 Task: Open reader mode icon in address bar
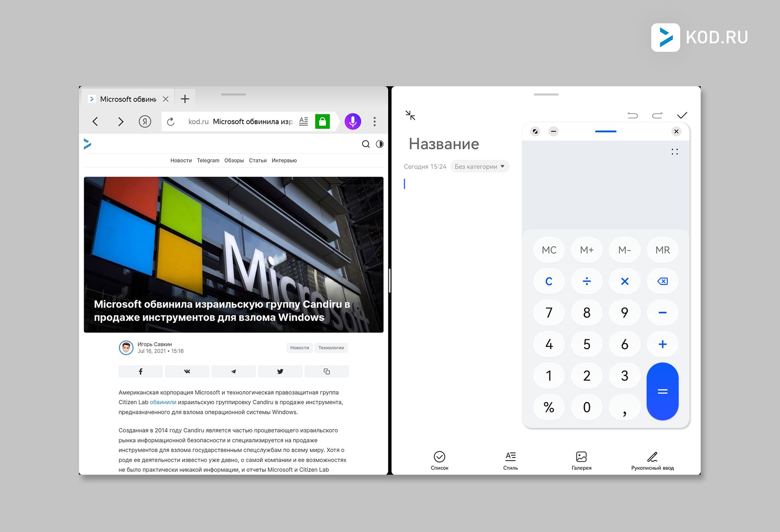(303, 122)
